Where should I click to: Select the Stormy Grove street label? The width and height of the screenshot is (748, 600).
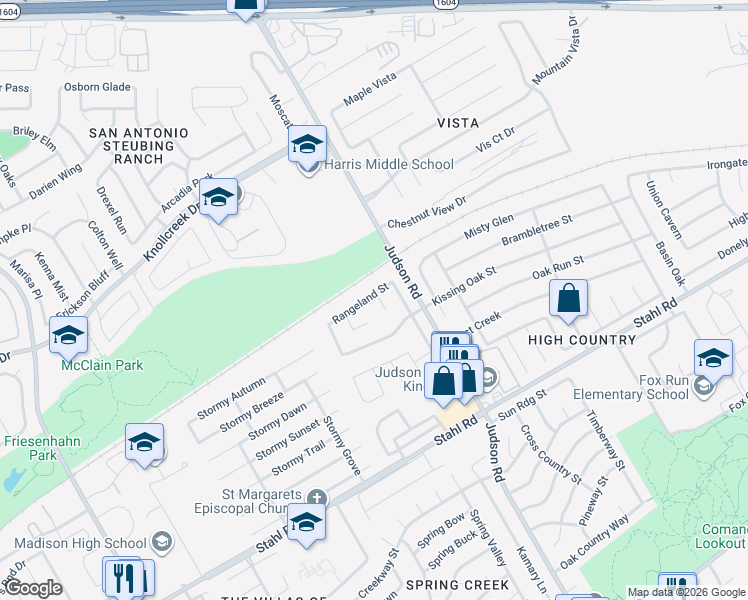(342, 446)
